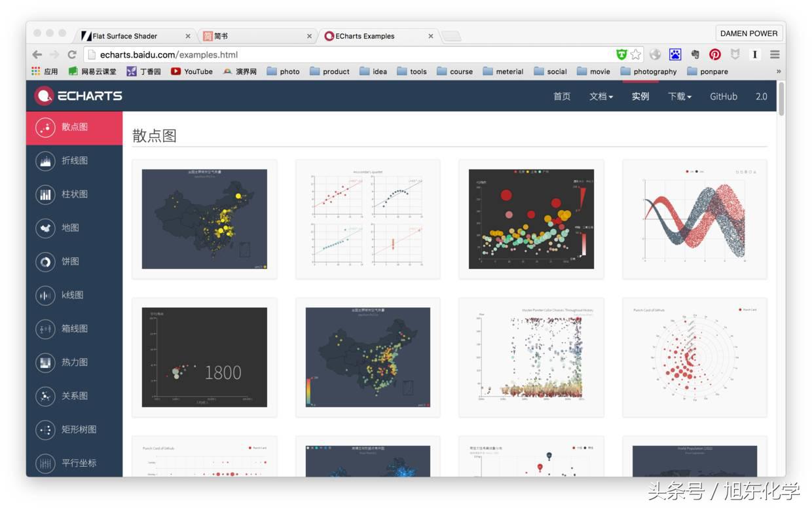Open the 散点图 scatter chart category

[74, 127]
